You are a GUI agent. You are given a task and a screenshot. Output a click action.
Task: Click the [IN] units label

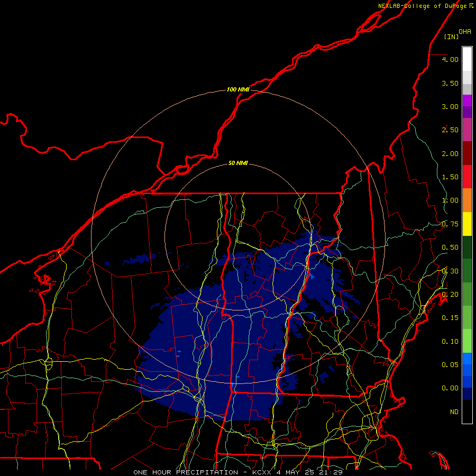tap(451, 36)
